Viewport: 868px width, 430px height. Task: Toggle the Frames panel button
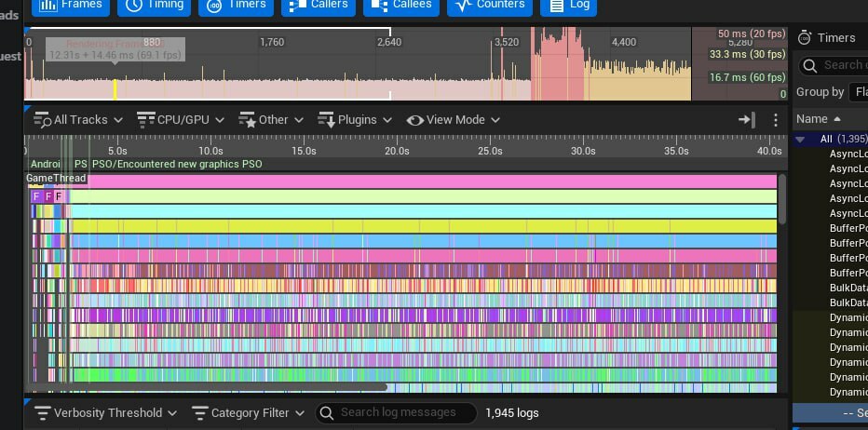click(x=71, y=5)
